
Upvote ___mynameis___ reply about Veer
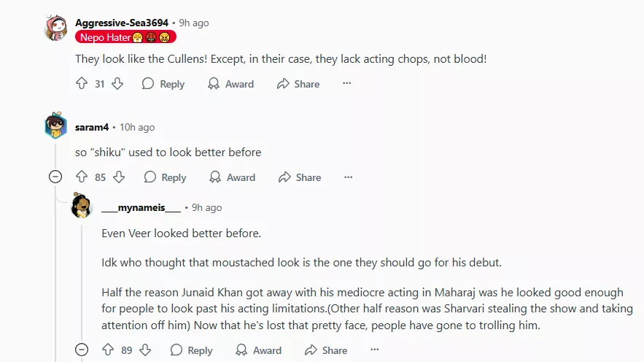click(108, 350)
